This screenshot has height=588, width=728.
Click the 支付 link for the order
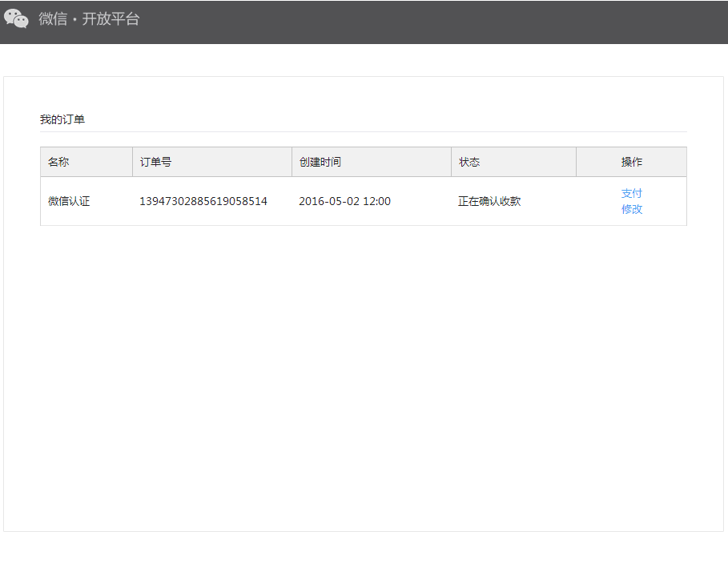[x=631, y=193]
